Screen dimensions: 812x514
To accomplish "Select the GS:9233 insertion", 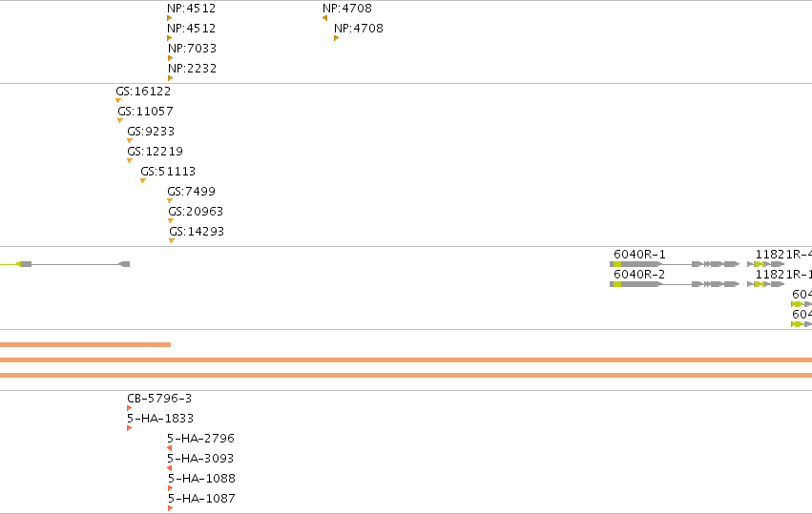I will tap(130, 141).
